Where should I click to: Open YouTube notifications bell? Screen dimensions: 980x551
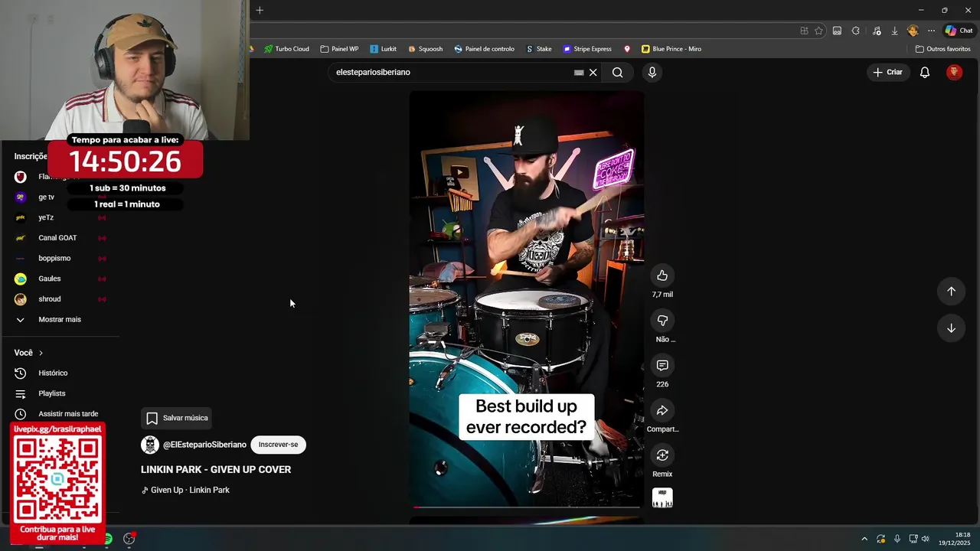click(x=925, y=72)
